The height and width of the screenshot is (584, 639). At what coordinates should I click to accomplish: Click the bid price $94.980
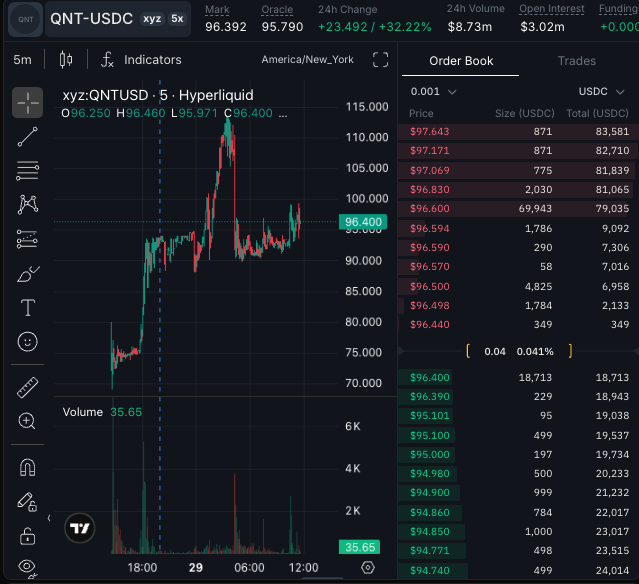coord(430,474)
